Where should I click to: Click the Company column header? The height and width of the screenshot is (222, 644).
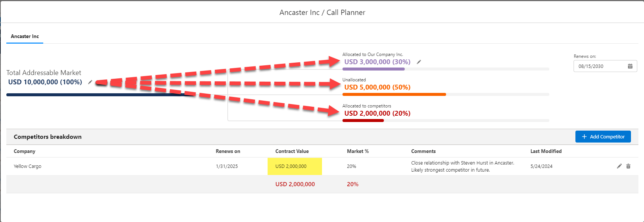(25, 151)
